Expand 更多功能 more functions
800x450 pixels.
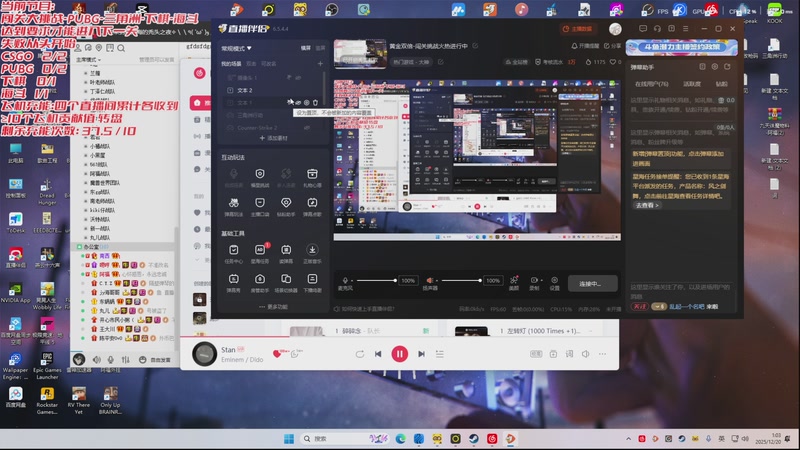pos(273,307)
